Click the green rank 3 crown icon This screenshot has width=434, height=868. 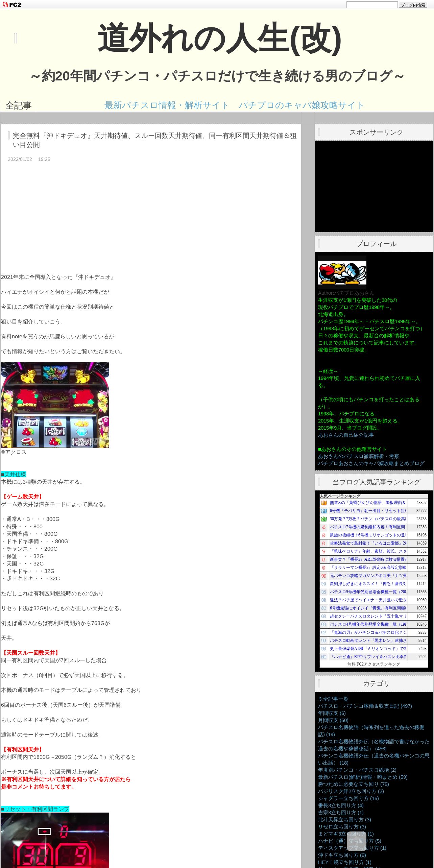tap(323, 519)
